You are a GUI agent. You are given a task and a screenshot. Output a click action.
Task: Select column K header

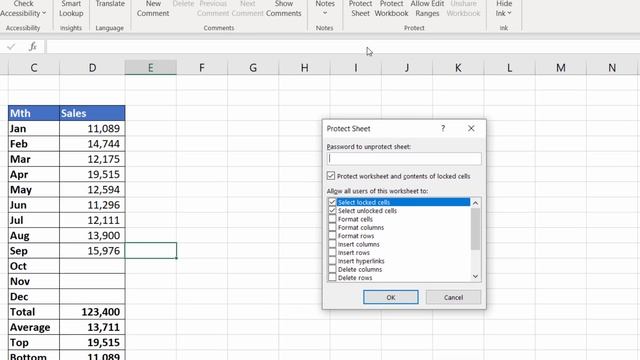458,68
